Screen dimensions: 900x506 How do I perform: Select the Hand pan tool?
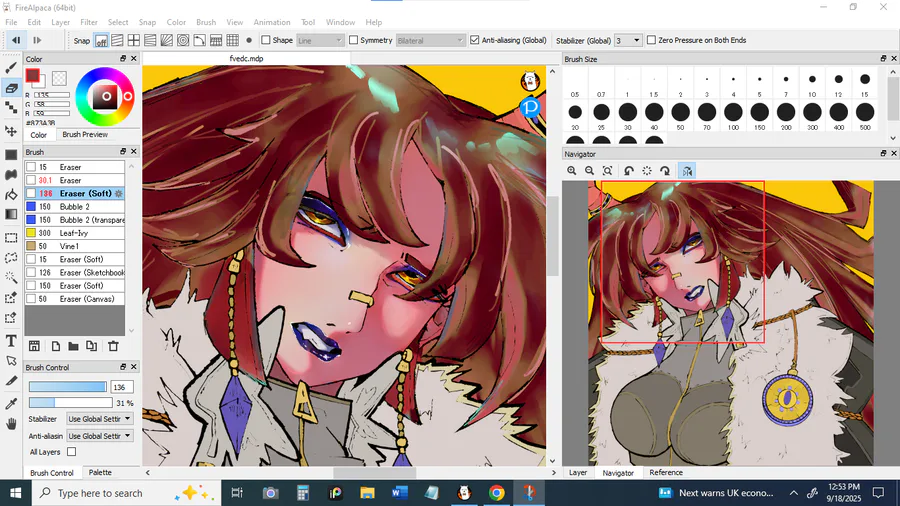11,424
